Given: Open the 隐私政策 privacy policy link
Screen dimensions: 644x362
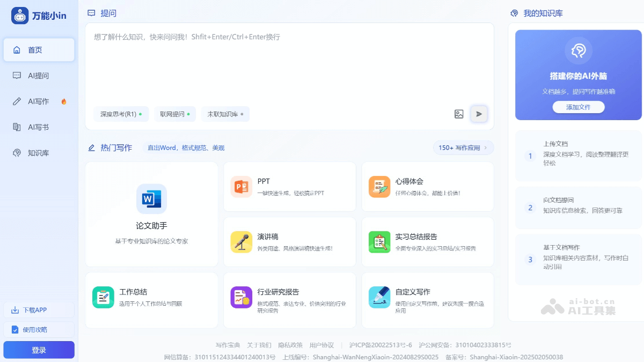Looking at the screenshot, I should [x=290, y=345].
